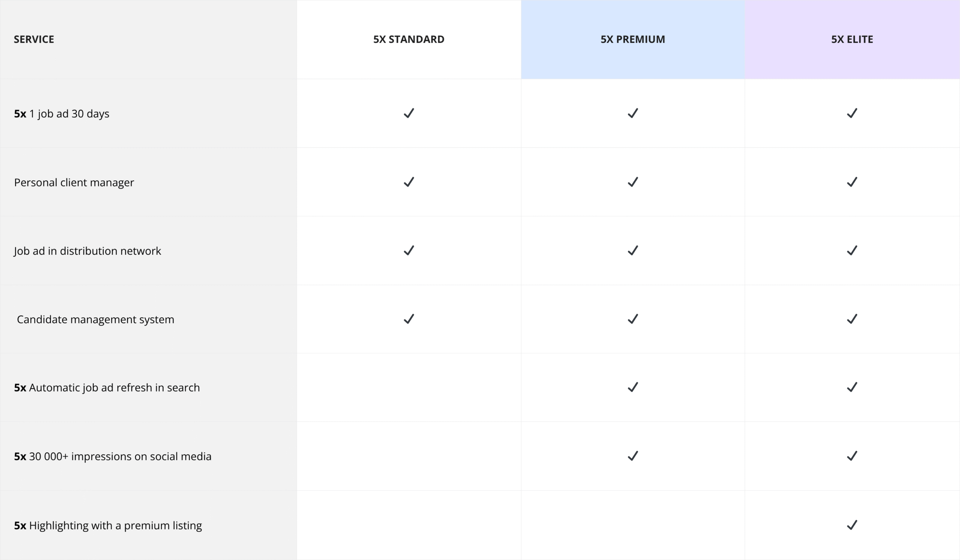Click the 5X Elite checkmark for Job ad in distribution network
The width and height of the screenshot is (960, 560).
coord(852,250)
